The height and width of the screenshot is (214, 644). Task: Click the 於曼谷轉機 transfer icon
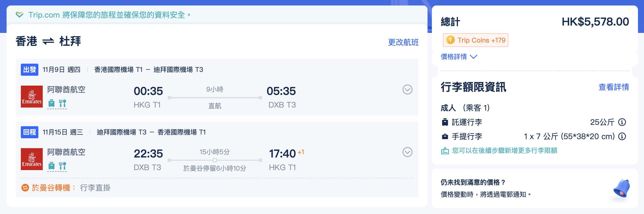click(x=25, y=188)
